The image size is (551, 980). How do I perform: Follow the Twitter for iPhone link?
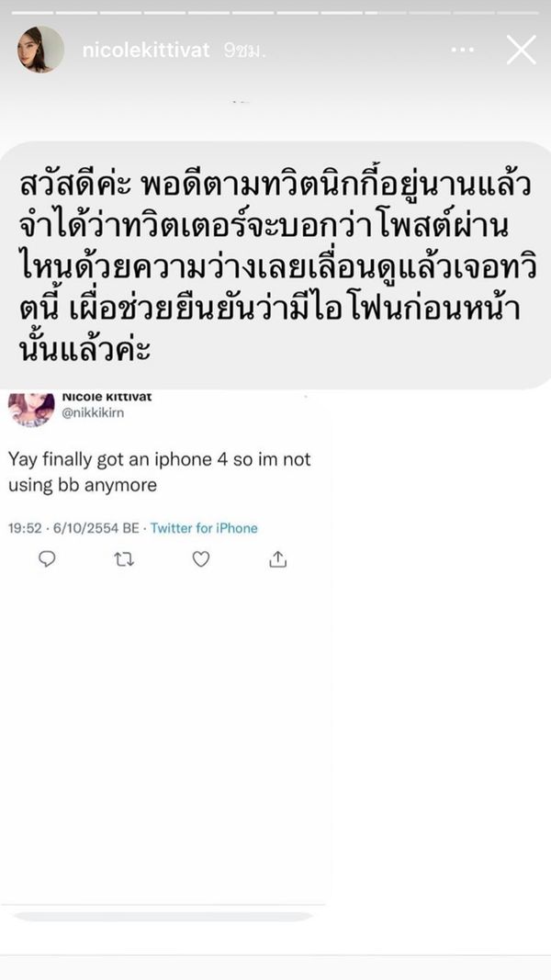click(x=204, y=528)
